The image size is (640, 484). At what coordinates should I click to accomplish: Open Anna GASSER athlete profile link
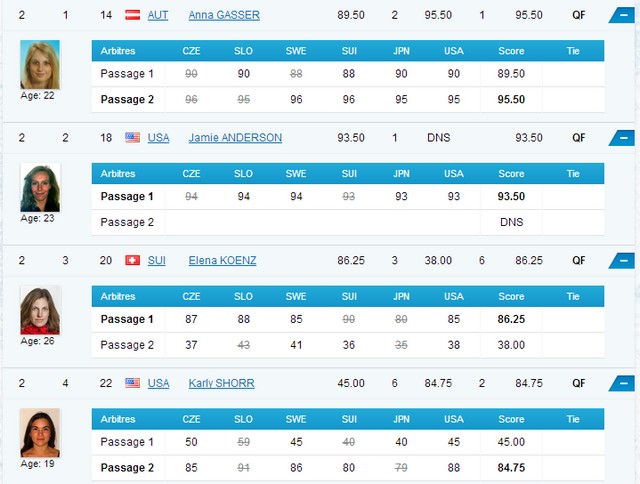(223, 15)
